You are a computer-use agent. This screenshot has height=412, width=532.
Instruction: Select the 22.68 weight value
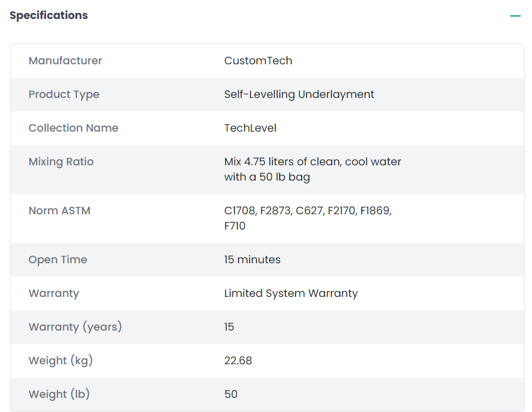tap(238, 361)
